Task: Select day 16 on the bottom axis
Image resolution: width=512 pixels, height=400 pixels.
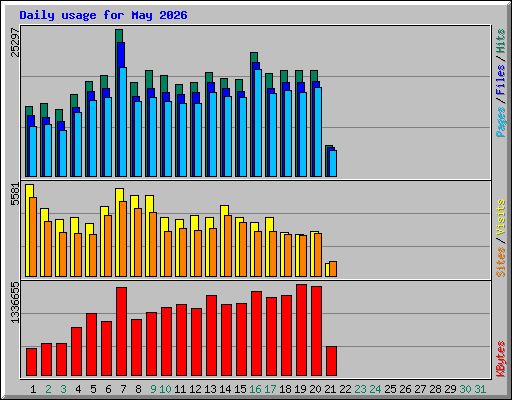Action: (x=255, y=389)
